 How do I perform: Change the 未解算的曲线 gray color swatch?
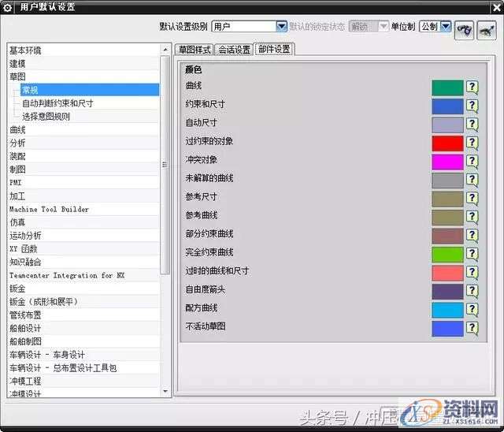[x=447, y=181]
